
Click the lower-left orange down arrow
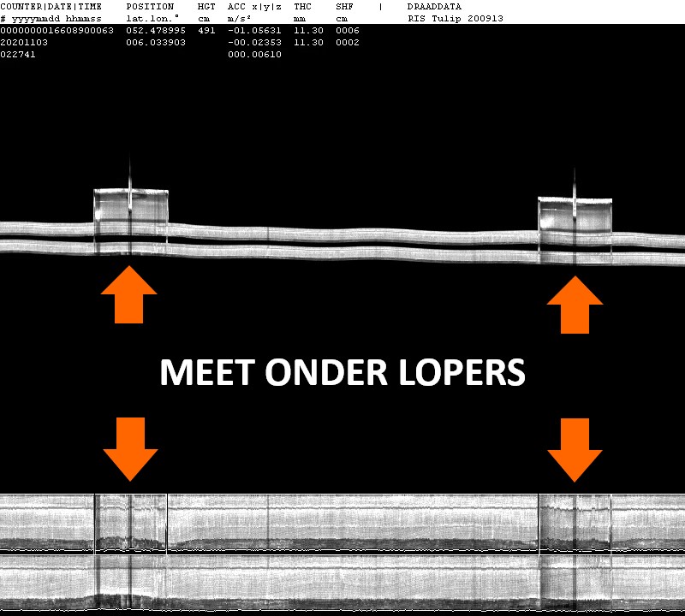(129, 448)
